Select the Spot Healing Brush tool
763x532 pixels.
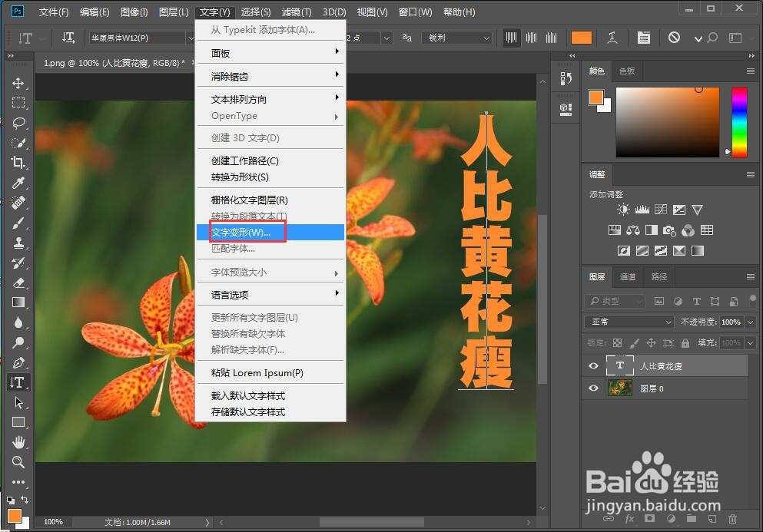pos(18,203)
